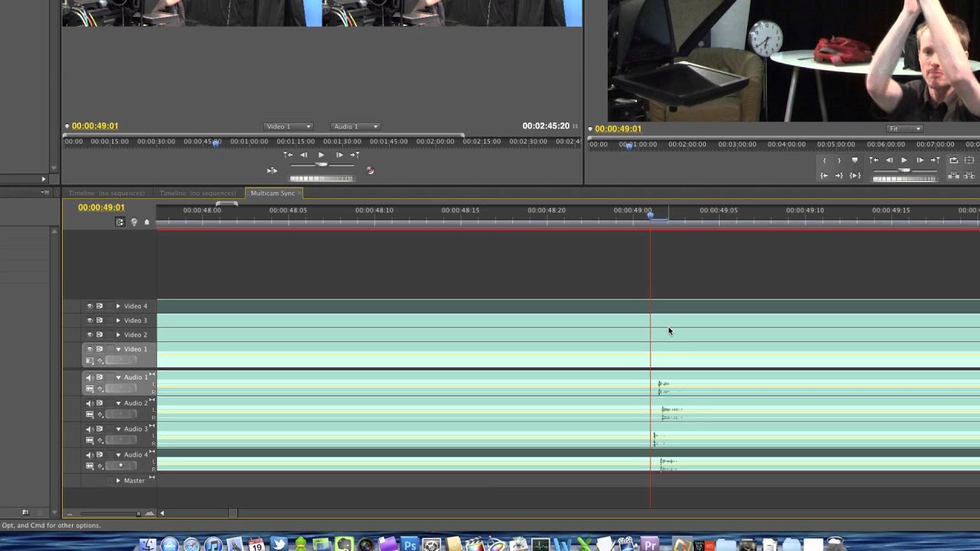Click the Lift button in program monitor

(x=954, y=175)
